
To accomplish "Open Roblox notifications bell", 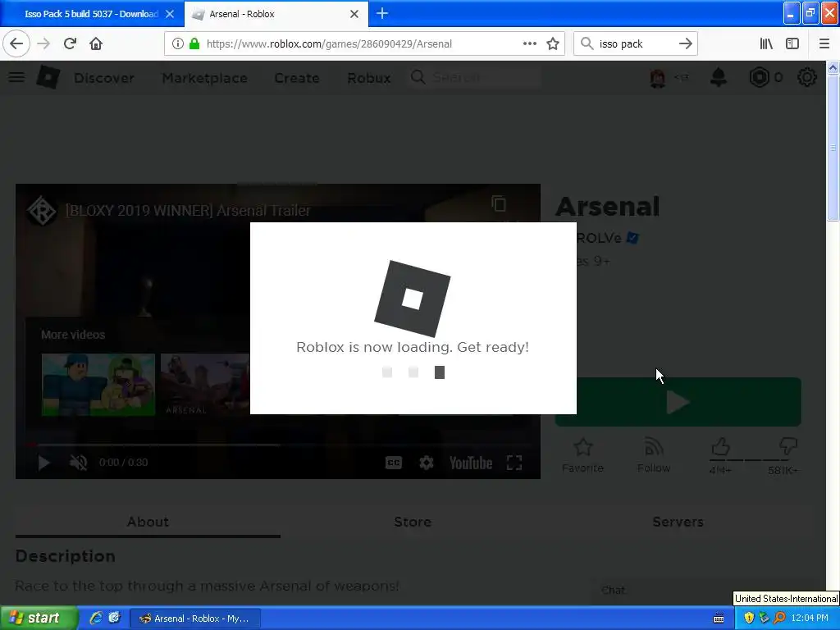I will (x=719, y=78).
